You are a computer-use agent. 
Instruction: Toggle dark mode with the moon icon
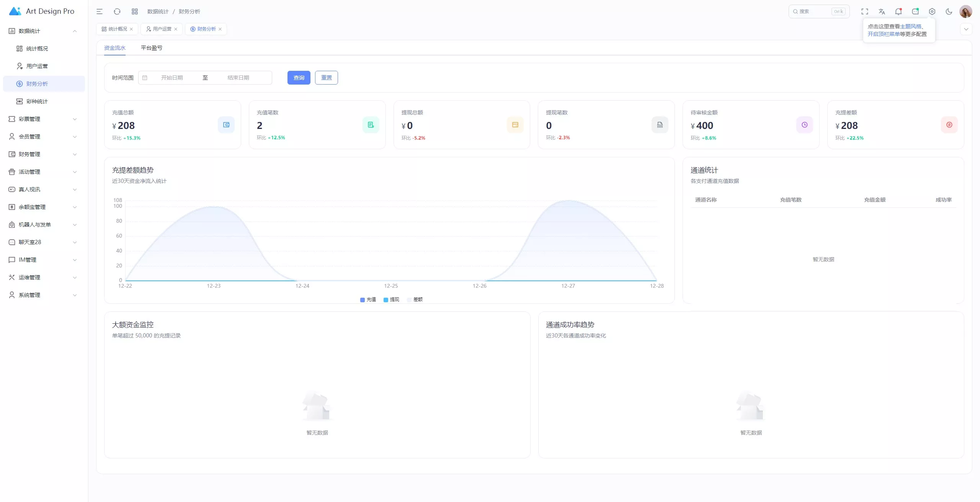coord(949,11)
